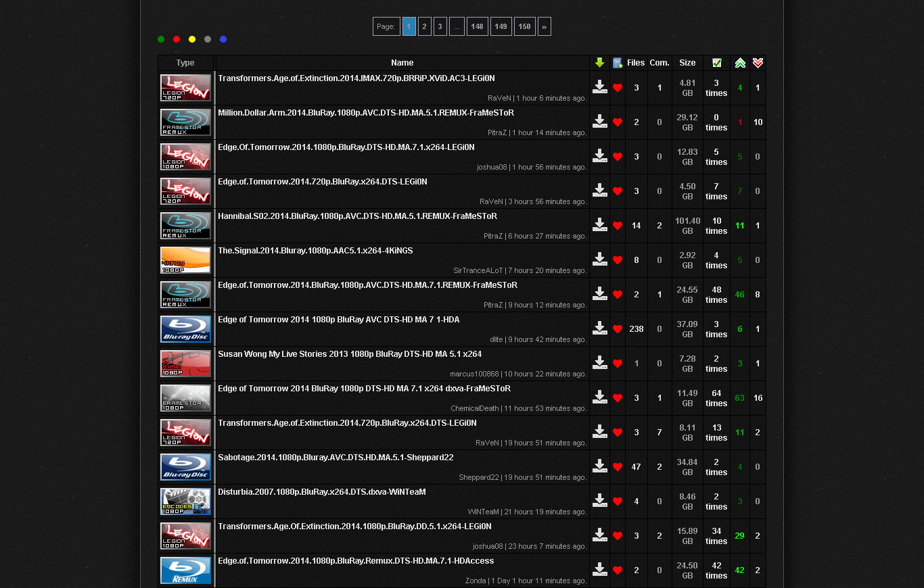Click heart for Edge of Tomorrow dxva-FraMeSToR
This screenshot has width=924, height=588.
coord(618,398)
